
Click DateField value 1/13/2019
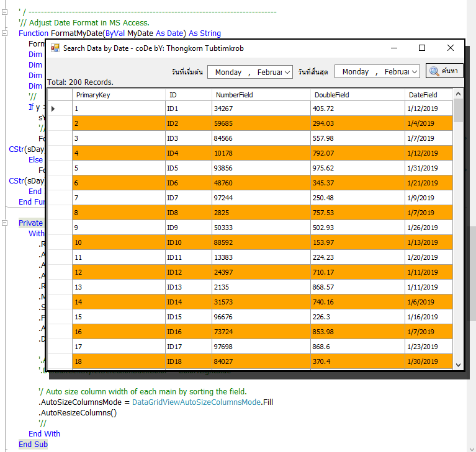pyautogui.click(x=429, y=242)
